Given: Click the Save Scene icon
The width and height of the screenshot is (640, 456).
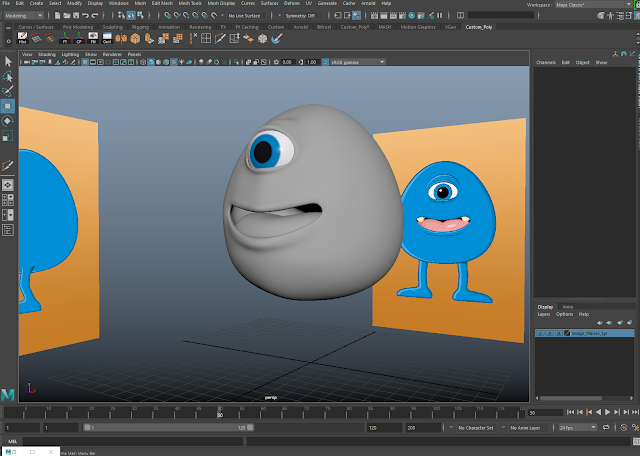Looking at the screenshot, I should (x=76, y=16).
